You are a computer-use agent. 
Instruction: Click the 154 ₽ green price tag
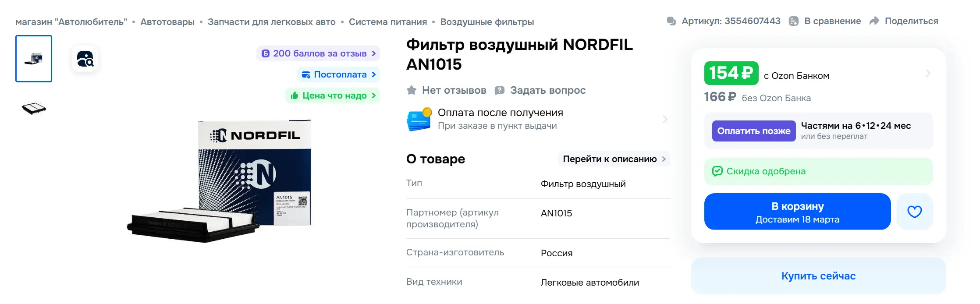coord(731,73)
